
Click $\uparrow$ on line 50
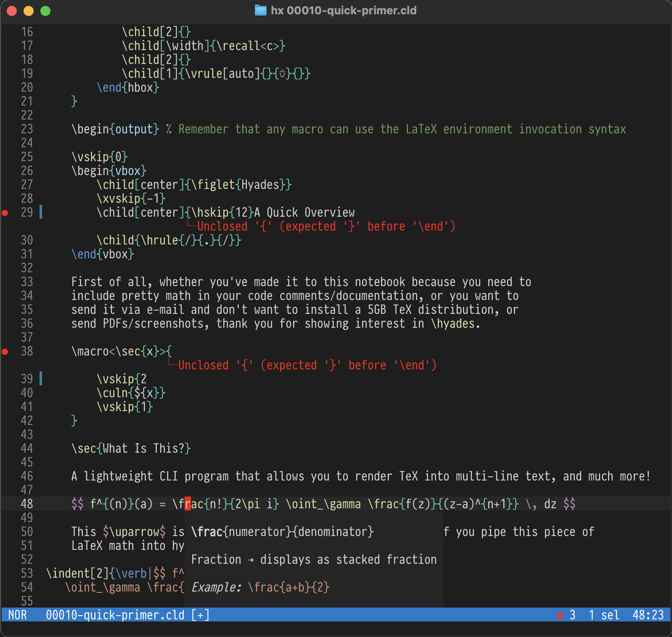134,532
